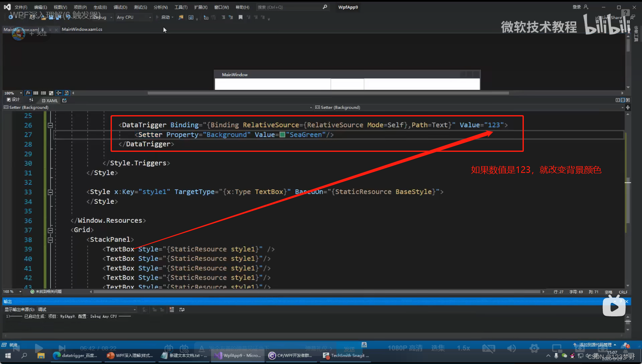This screenshot has height=364, width=642.
Task: Open the Debug configuration dropdown
Action: [103, 17]
